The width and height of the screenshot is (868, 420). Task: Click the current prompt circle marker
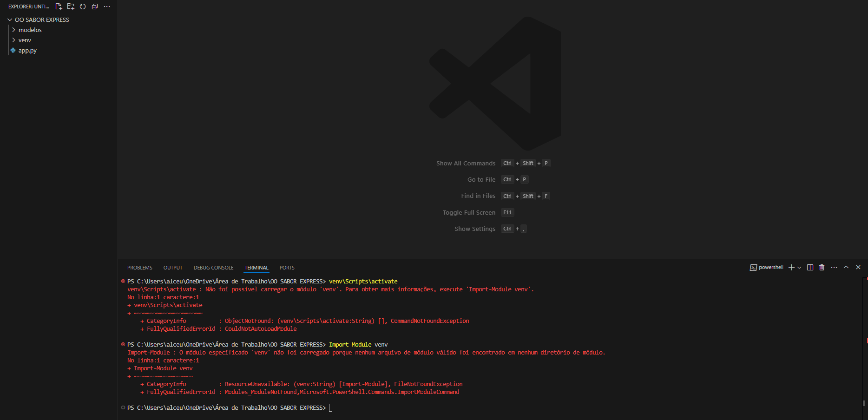click(x=123, y=407)
